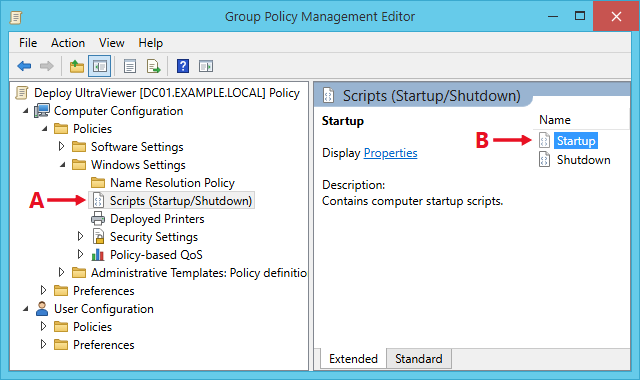Screen dimensions: 640x380
Task: Collapse Policies under Computer Configuration
Action: pos(44,129)
